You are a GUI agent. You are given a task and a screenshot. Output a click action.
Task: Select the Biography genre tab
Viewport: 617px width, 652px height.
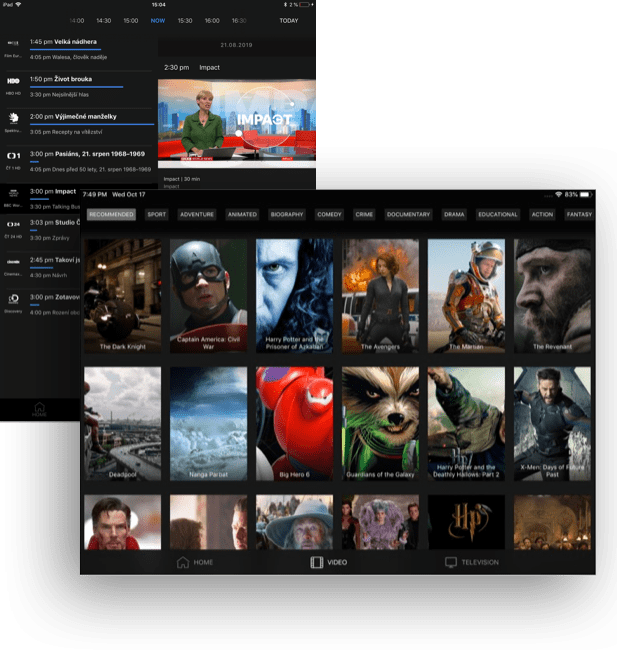pyautogui.click(x=286, y=215)
